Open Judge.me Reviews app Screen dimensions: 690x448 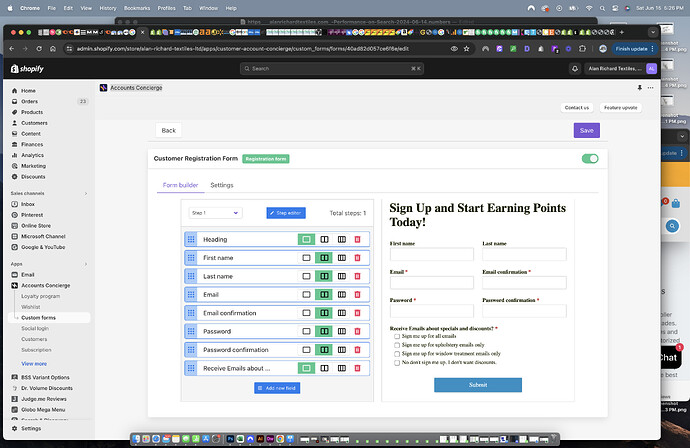pyautogui.click(x=44, y=399)
